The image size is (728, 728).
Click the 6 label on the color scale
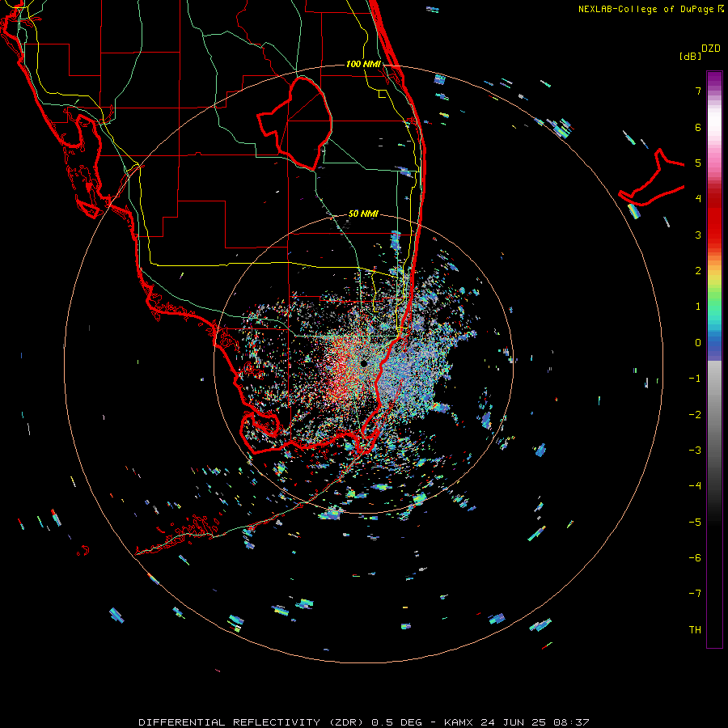[698, 127]
